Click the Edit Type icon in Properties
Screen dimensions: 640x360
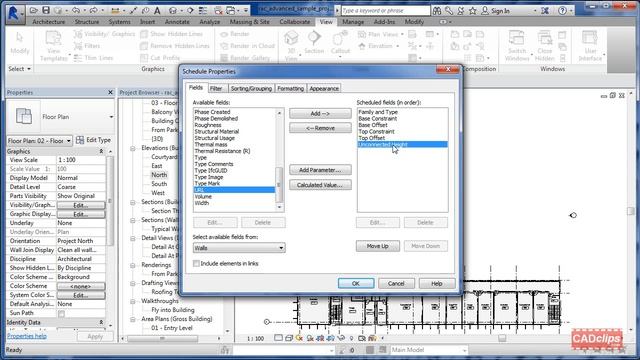click(x=80, y=140)
